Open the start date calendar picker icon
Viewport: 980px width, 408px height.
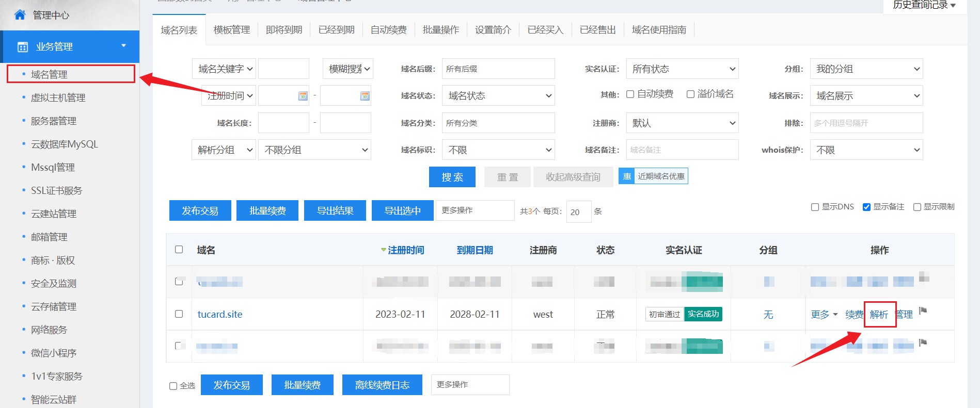click(x=303, y=96)
